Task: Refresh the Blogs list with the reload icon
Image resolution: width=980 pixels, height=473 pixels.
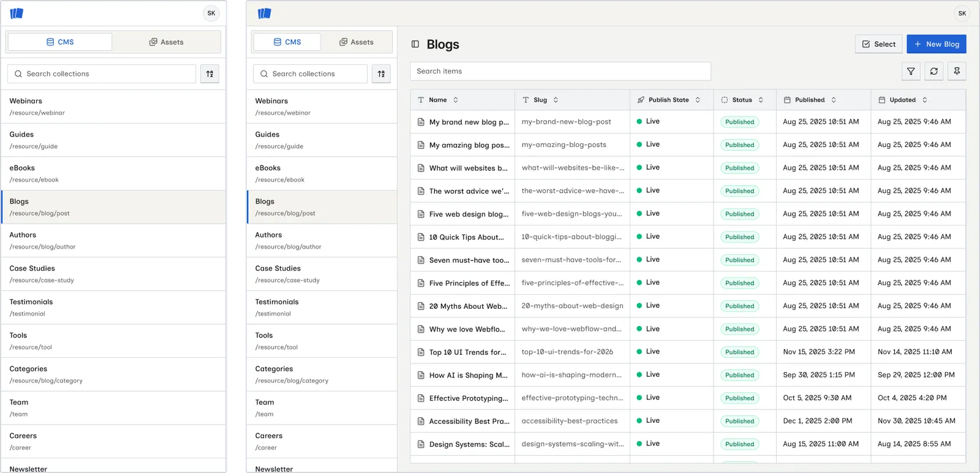Action: pyautogui.click(x=934, y=72)
